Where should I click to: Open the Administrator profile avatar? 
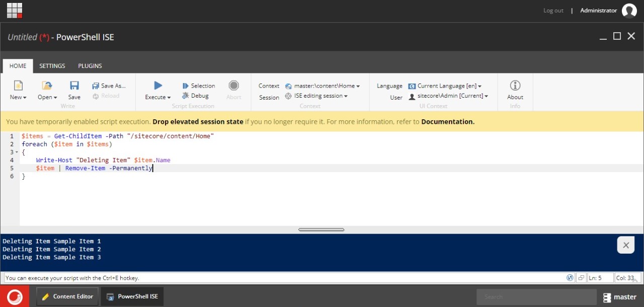629,11
